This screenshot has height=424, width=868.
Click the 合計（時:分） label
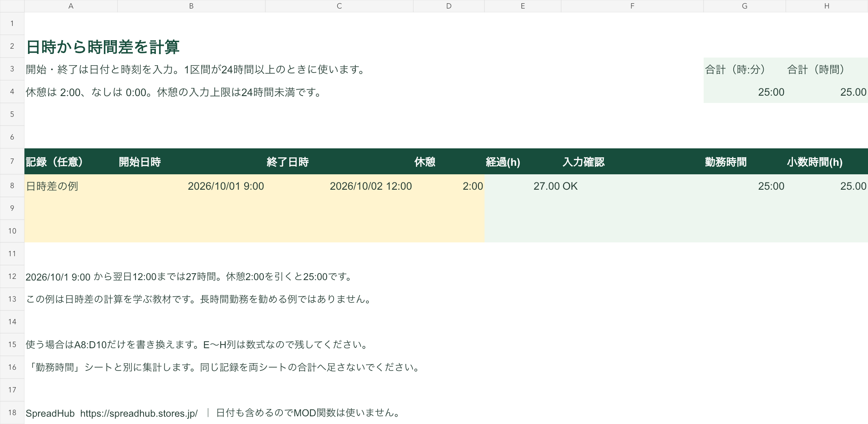[735, 69]
